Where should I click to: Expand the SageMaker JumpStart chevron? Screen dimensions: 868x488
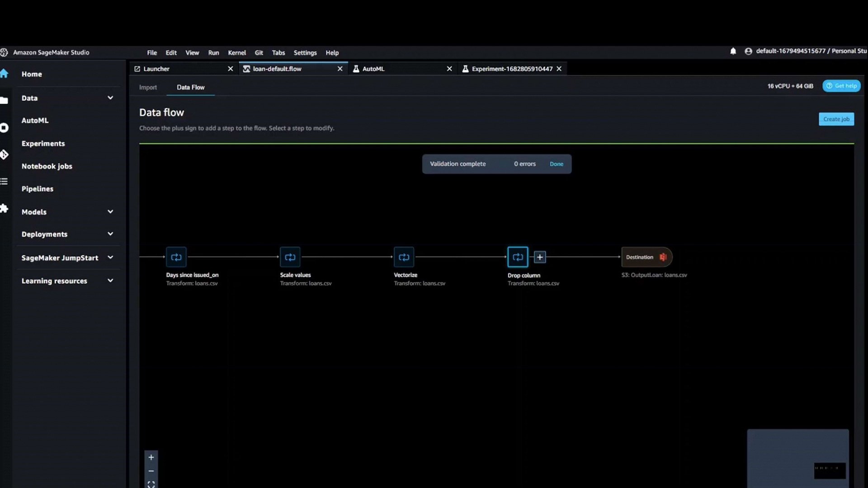[110, 257]
